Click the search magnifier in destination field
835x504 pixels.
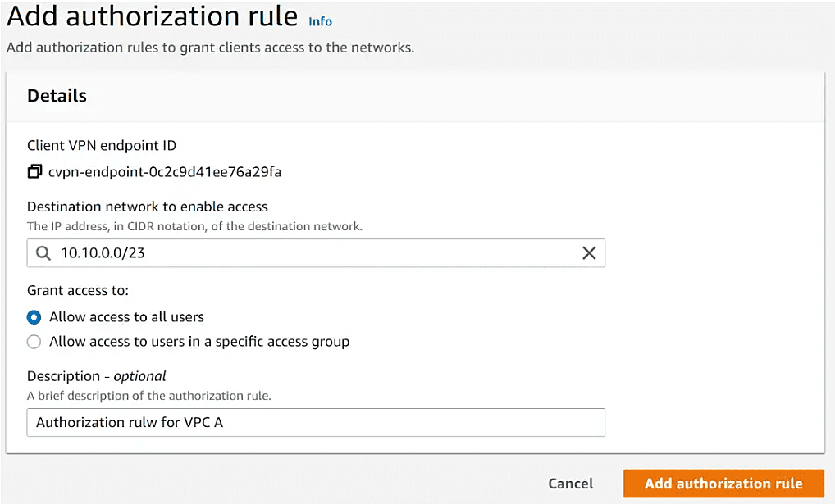tap(43, 252)
